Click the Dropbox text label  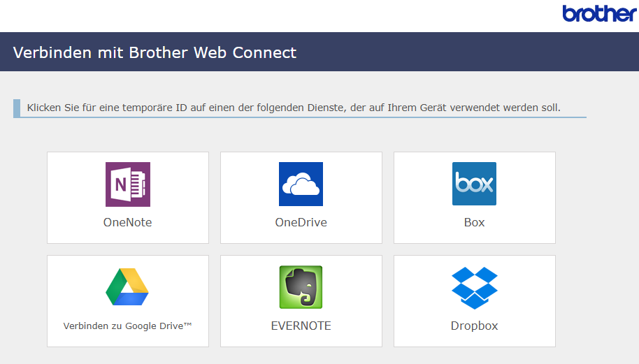[x=475, y=326]
